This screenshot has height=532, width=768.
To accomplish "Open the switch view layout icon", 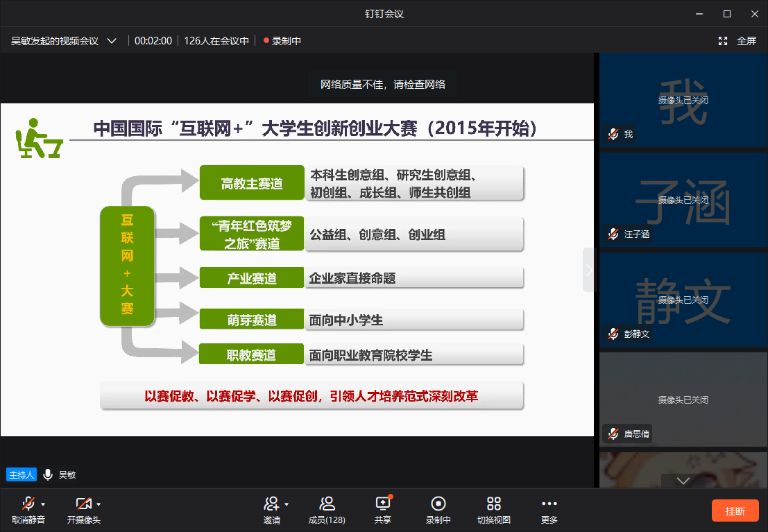I will [x=493, y=504].
